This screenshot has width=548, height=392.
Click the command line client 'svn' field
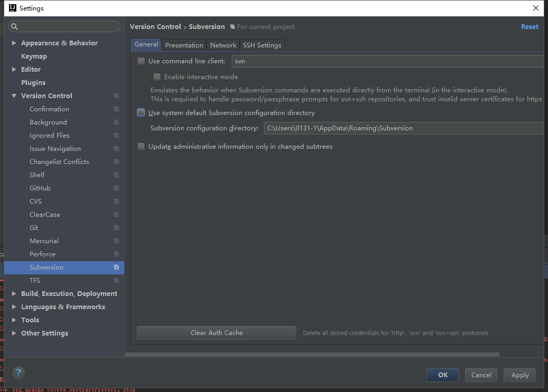point(388,61)
